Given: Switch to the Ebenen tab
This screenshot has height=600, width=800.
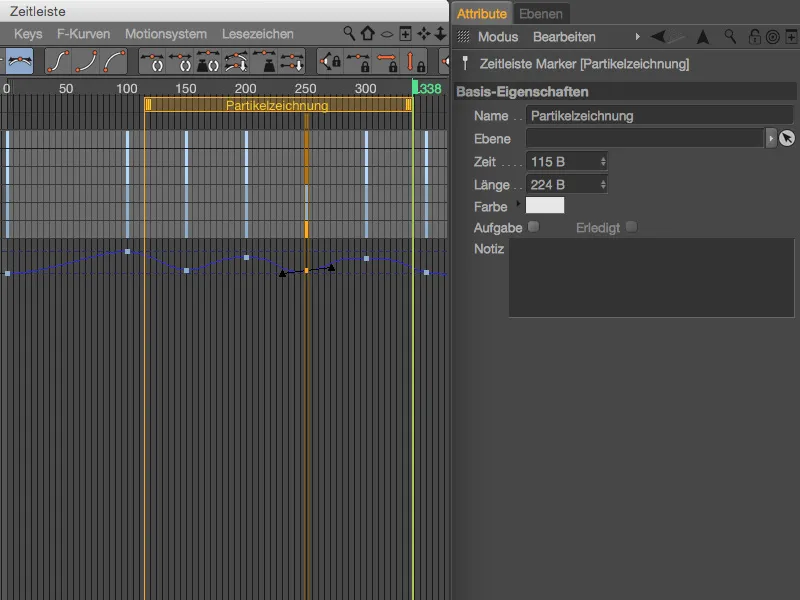Looking at the screenshot, I should pos(539,13).
